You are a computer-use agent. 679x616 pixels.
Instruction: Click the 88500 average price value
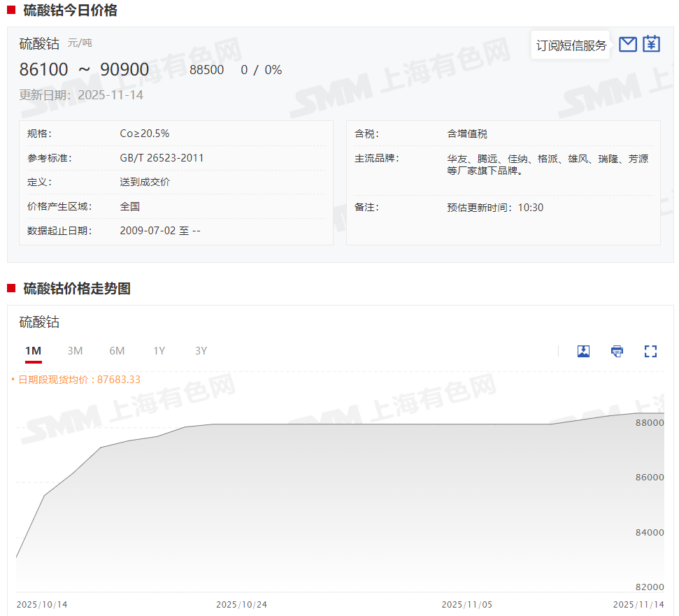pyautogui.click(x=206, y=70)
